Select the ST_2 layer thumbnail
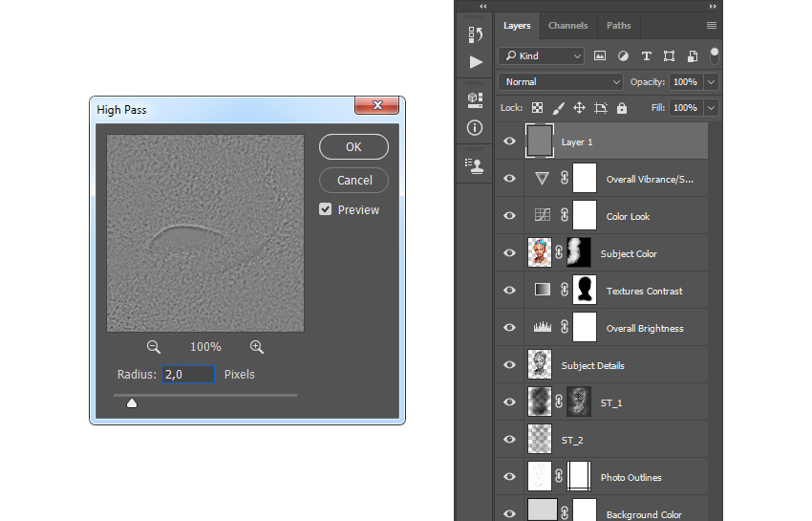 539,439
